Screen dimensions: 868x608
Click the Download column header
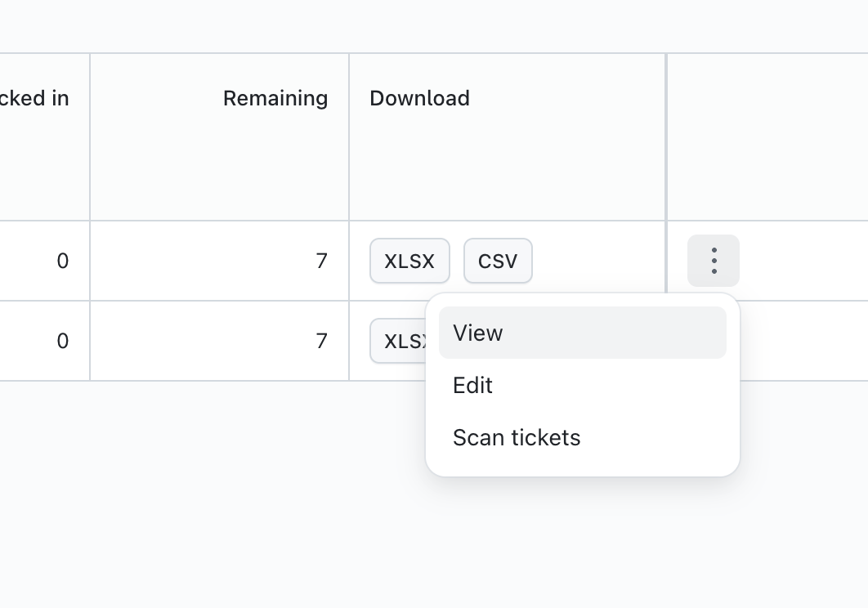tap(419, 99)
